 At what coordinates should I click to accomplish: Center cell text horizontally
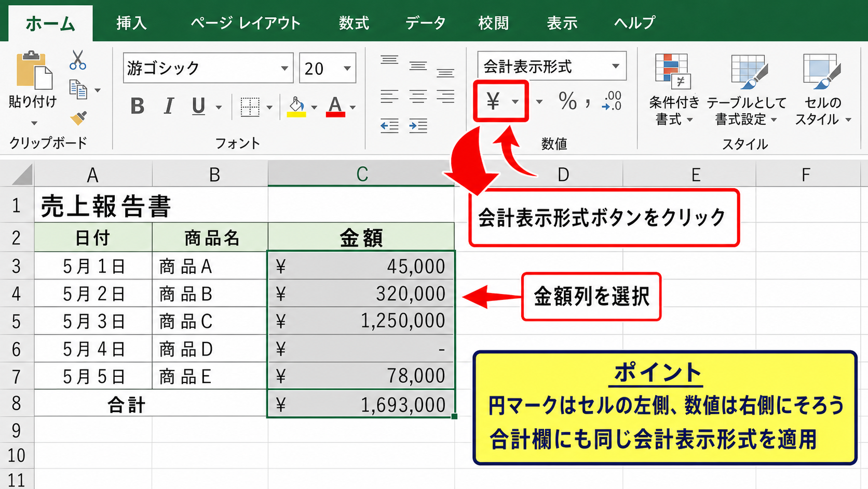418,97
